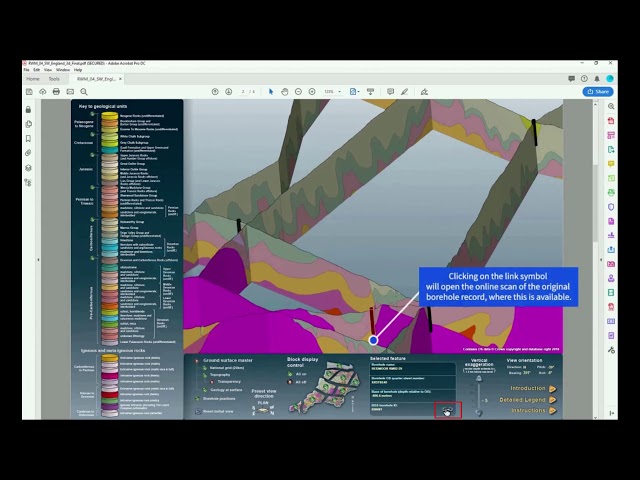
Task: Click the block display map thumbnail
Action: pos(323,387)
